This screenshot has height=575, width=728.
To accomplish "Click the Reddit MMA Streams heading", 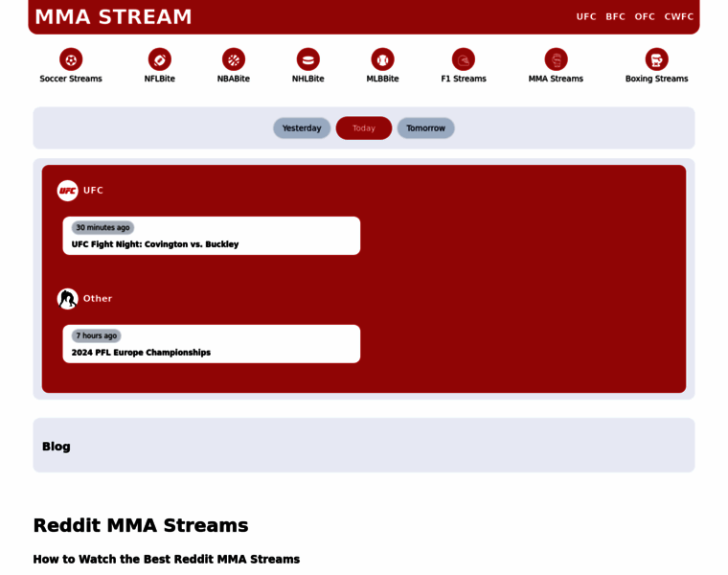I will pyautogui.click(x=141, y=525).
